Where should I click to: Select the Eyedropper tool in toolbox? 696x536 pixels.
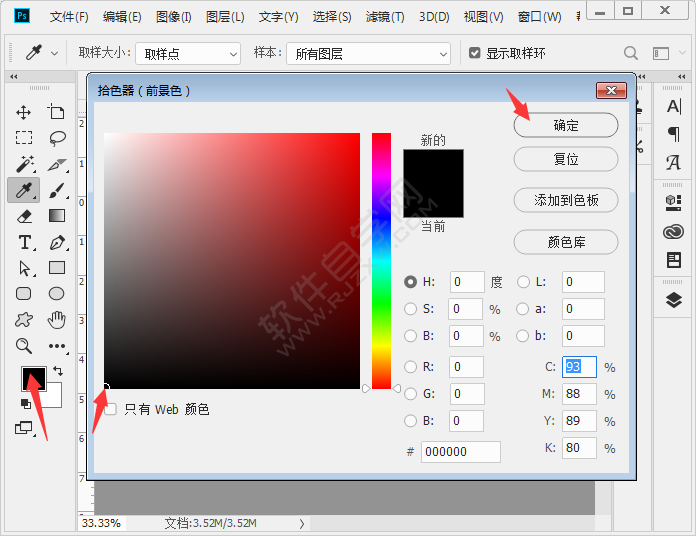coord(24,190)
